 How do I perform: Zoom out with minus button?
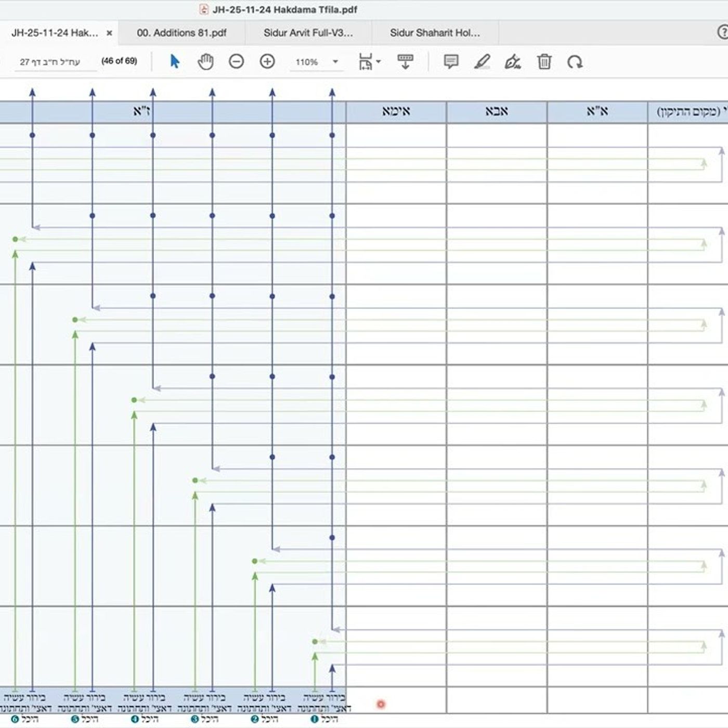pyautogui.click(x=236, y=62)
